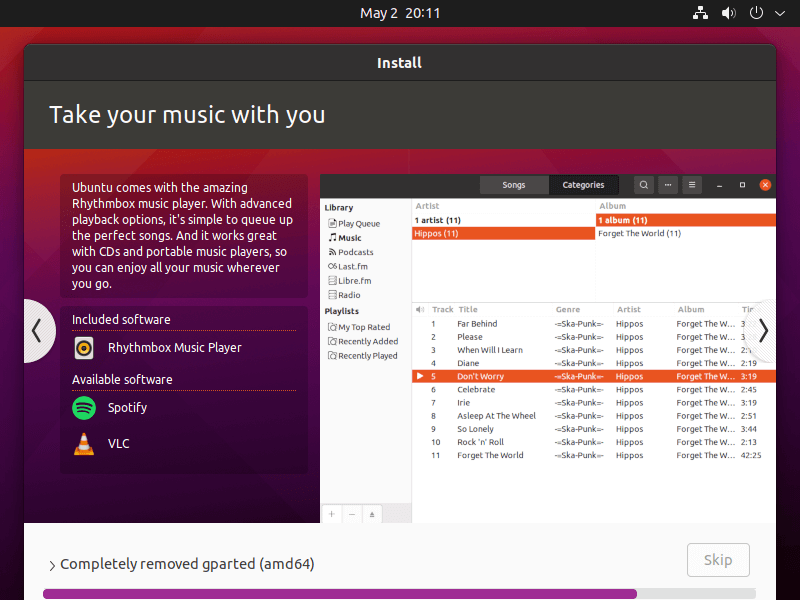Select 'Hippos (11)' in the Artist list
This screenshot has height=600, width=800.
point(503,233)
